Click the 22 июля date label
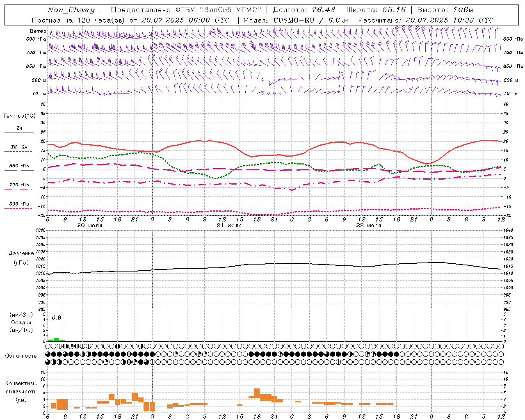This screenshot has width=525, height=420. pyautogui.click(x=369, y=226)
